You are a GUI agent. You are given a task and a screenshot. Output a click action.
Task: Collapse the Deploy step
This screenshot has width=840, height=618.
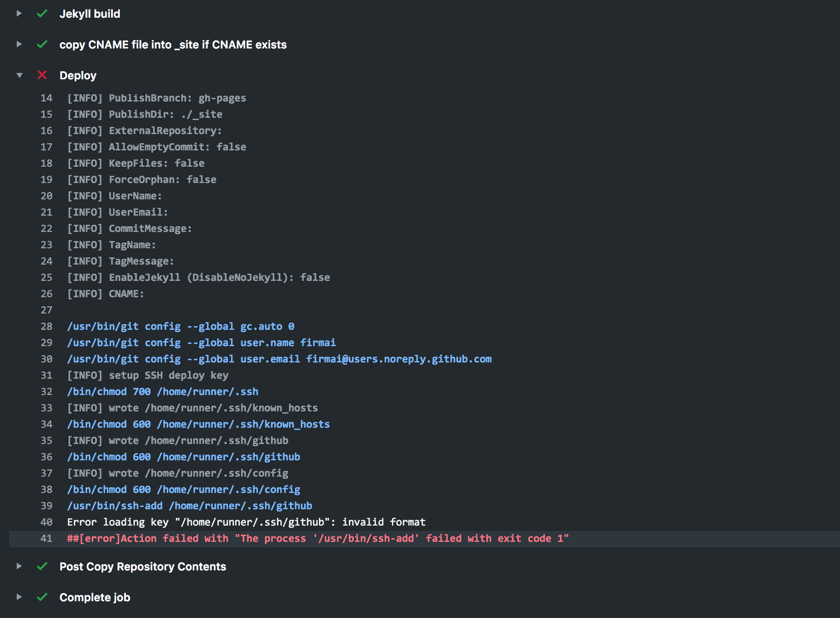[x=19, y=75]
